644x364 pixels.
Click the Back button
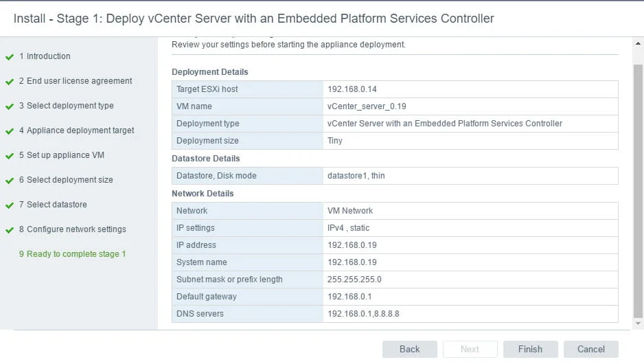tap(409, 349)
